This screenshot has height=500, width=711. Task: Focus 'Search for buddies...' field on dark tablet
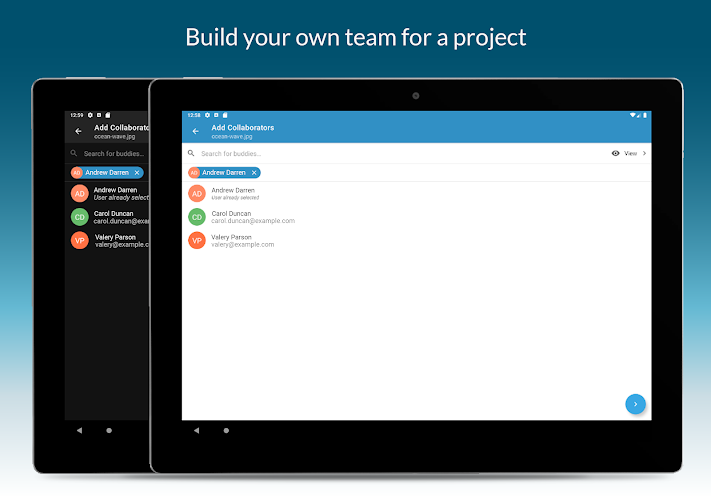click(x=114, y=154)
